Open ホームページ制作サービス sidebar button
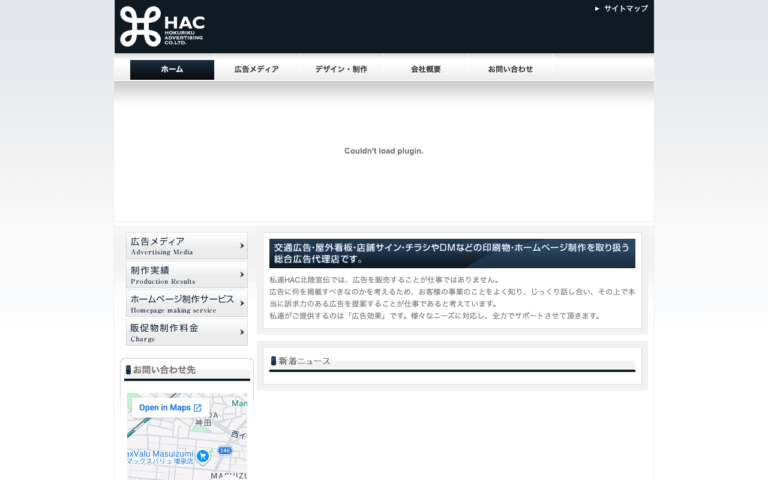This screenshot has width=768, height=480. (187, 303)
